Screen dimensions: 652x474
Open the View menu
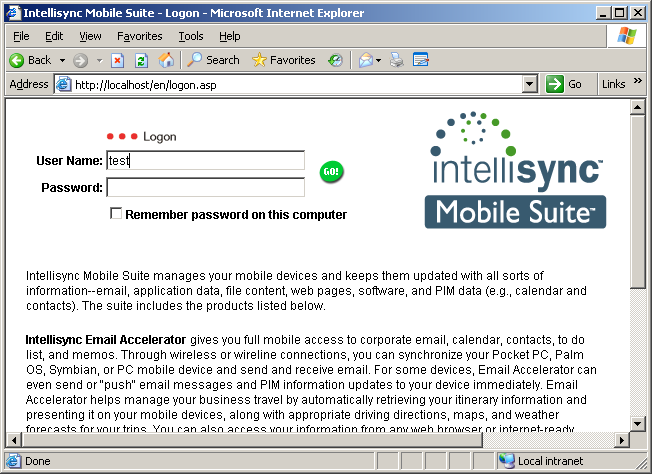coord(90,36)
